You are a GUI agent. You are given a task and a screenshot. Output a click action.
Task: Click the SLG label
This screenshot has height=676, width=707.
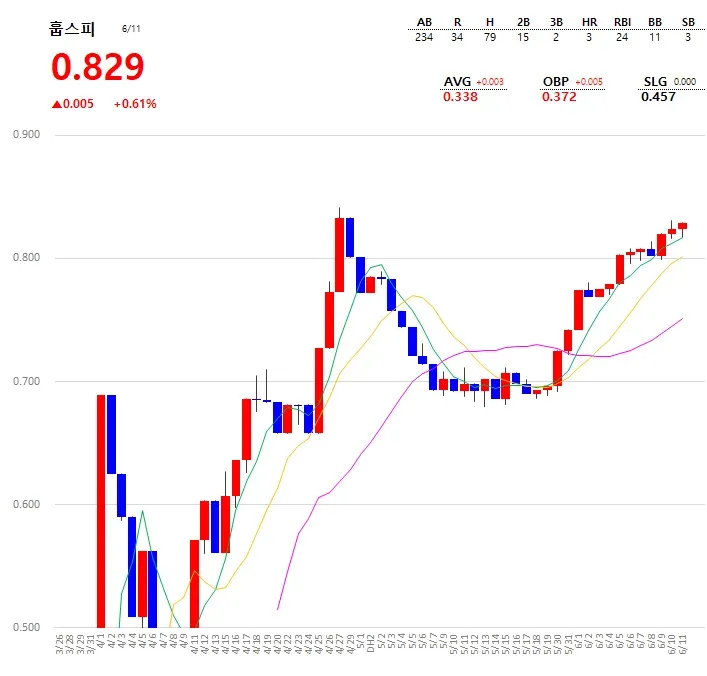coord(655,82)
